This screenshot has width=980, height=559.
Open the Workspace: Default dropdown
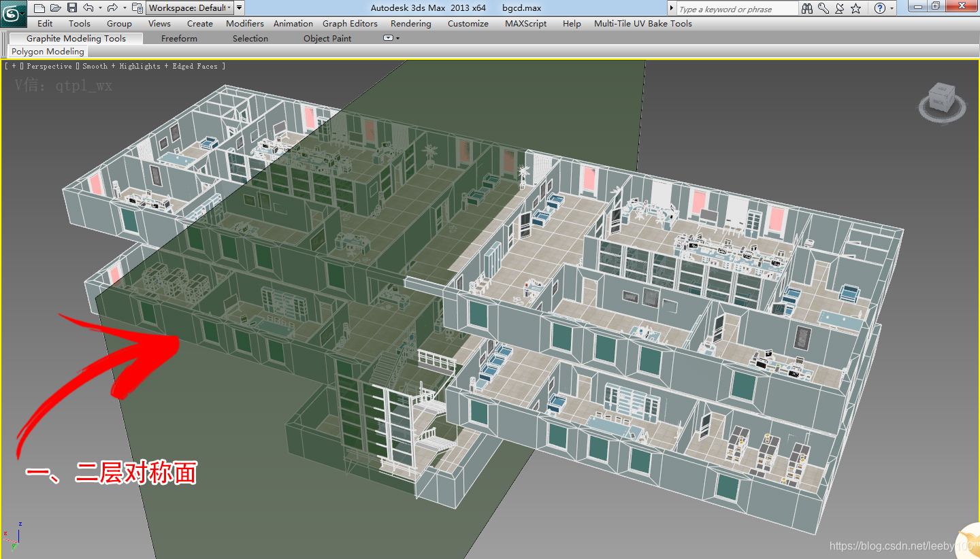click(x=190, y=8)
